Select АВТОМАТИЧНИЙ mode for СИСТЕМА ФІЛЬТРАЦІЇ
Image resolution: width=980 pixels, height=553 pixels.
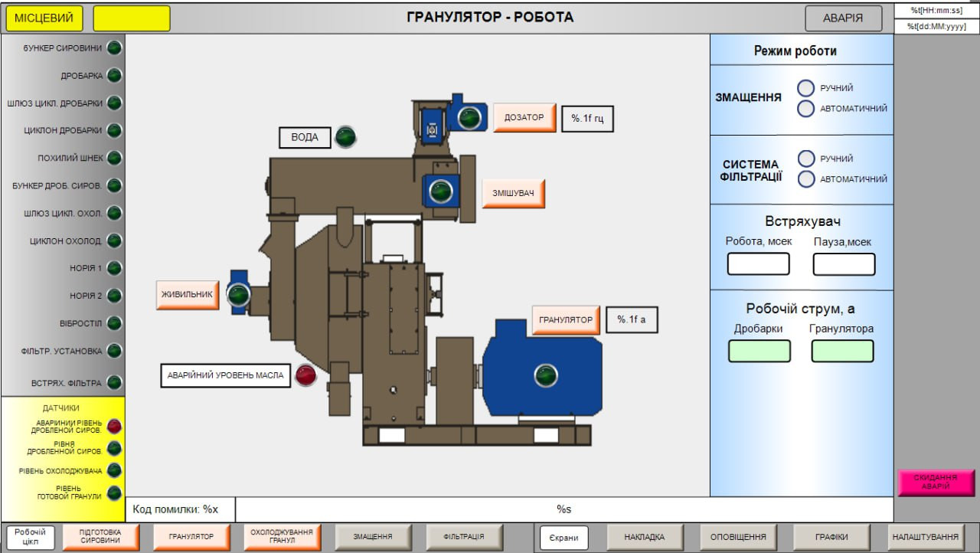coord(805,179)
